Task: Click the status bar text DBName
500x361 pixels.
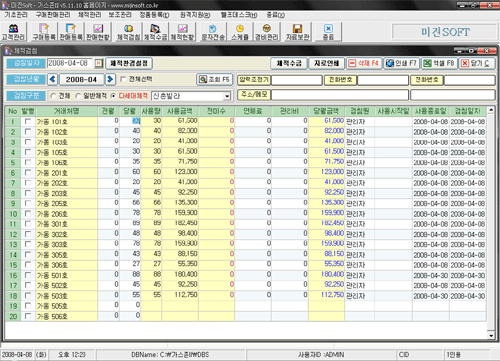Action: tap(170, 355)
